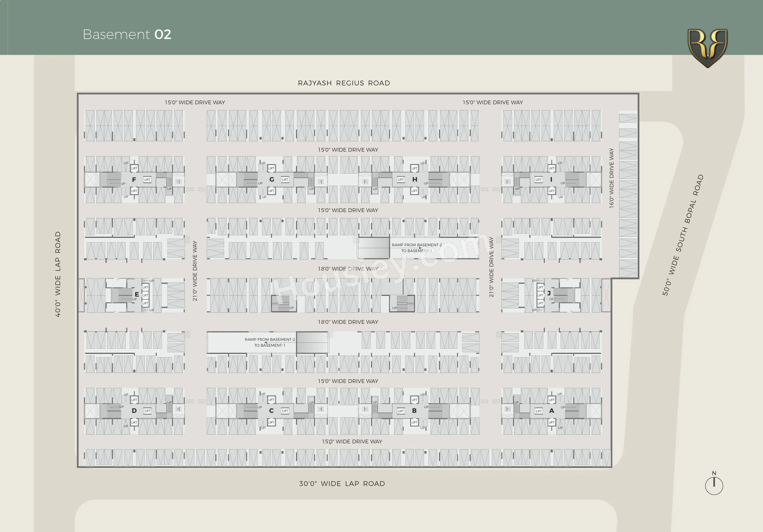
Task: Click the 16'0" Wide Drive Way label
Action: click(x=611, y=178)
